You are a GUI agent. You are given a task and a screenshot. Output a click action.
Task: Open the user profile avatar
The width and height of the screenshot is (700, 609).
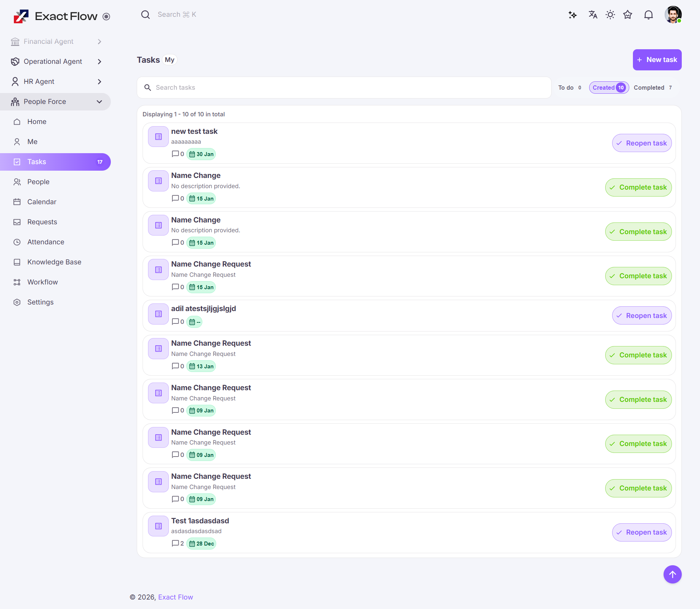673,15
